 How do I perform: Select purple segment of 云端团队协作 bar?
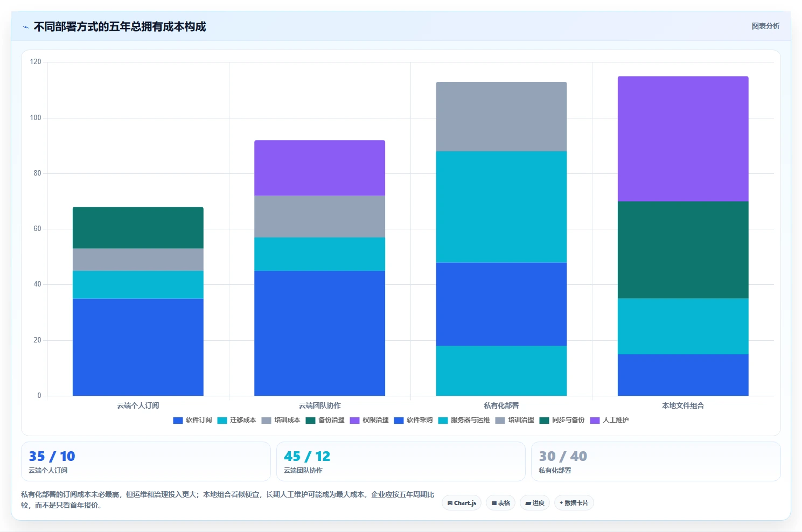coord(319,168)
